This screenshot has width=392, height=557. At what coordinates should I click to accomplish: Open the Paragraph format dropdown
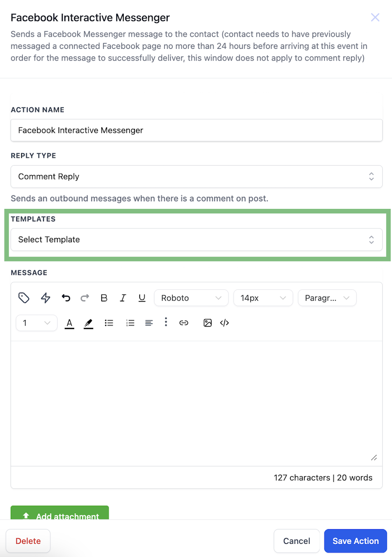click(x=327, y=298)
